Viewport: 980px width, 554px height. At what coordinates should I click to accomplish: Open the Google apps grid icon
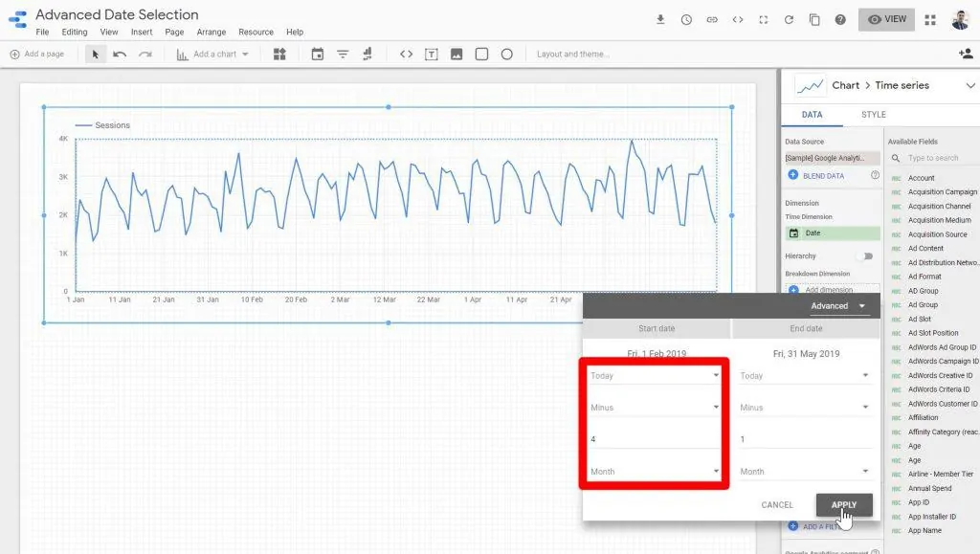coord(930,19)
